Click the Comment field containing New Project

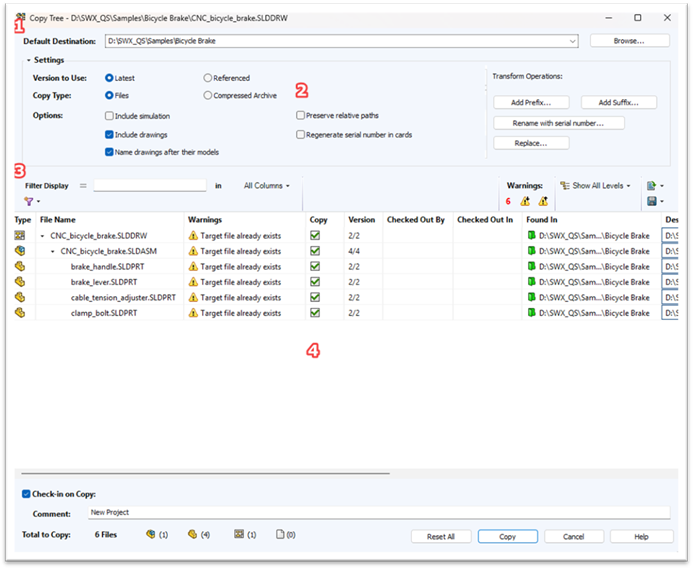[x=379, y=512]
